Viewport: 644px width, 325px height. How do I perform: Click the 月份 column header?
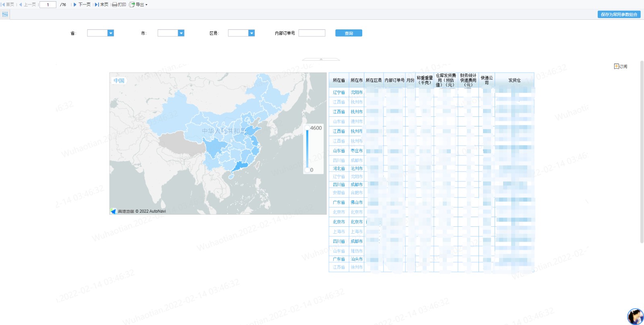coord(411,80)
